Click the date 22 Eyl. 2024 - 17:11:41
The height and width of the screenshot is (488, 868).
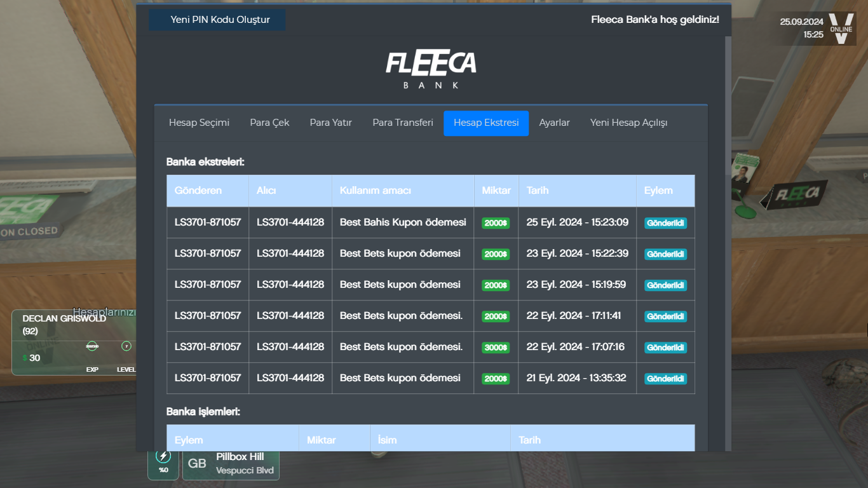tap(575, 316)
